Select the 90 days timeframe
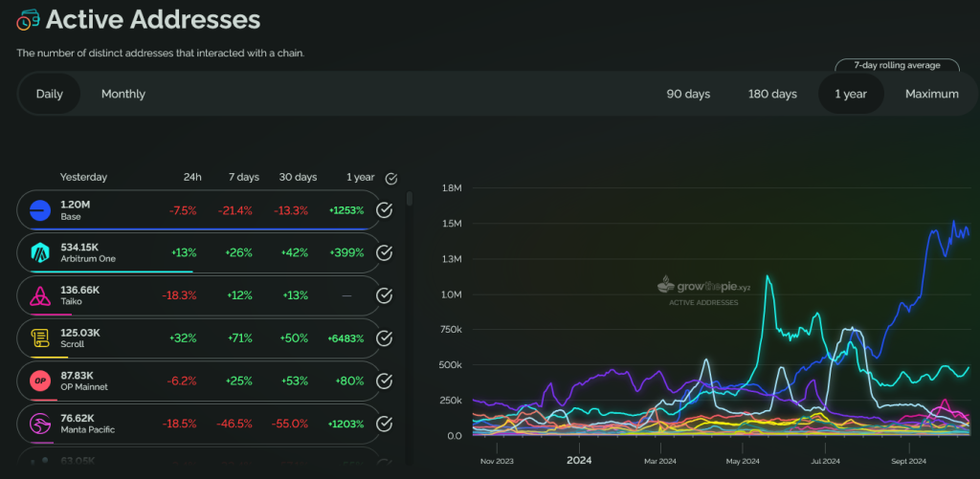980x479 pixels. tap(688, 94)
